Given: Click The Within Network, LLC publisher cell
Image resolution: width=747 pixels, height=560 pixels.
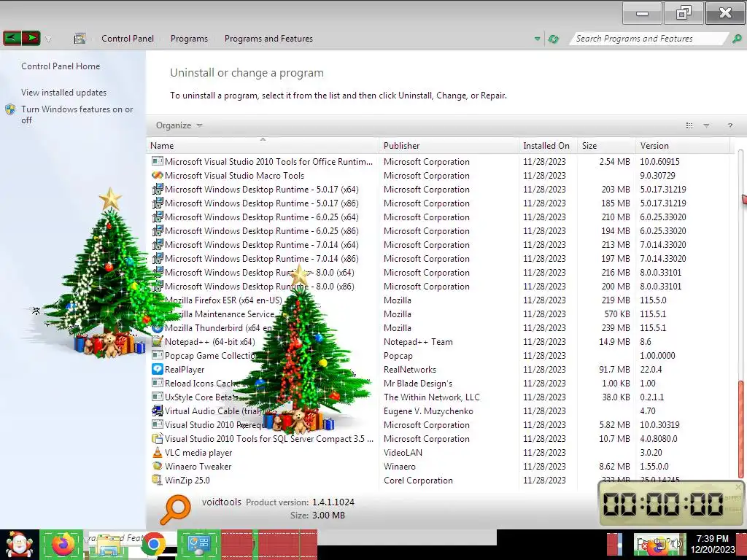Looking at the screenshot, I should (432, 397).
